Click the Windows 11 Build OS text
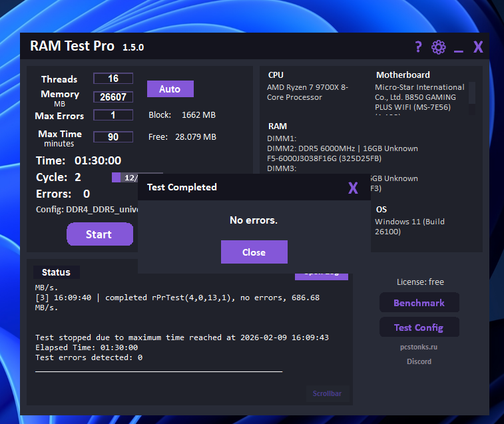504x424 pixels. click(409, 226)
